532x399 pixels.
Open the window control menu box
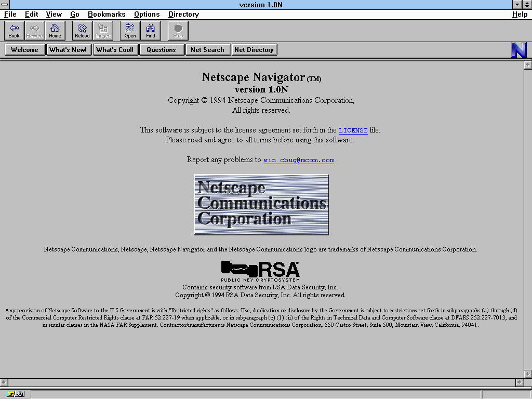tap(5, 5)
